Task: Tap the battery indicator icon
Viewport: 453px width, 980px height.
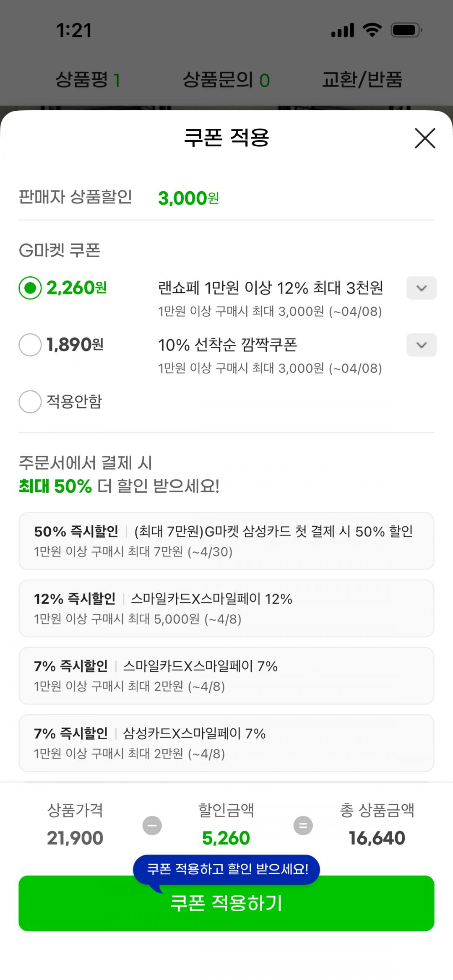Action: [x=406, y=30]
